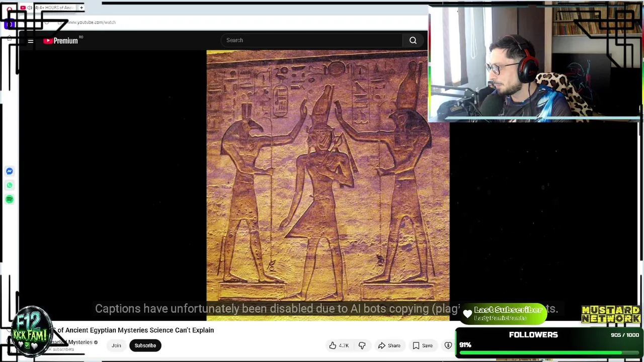Open a new browser tab

tap(82, 8)
